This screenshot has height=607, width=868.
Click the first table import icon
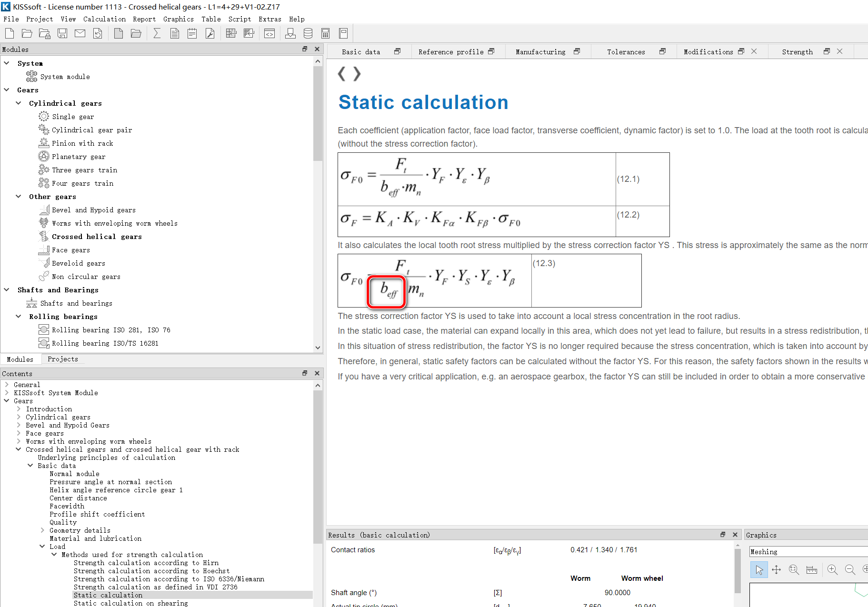tap(231, 33)
